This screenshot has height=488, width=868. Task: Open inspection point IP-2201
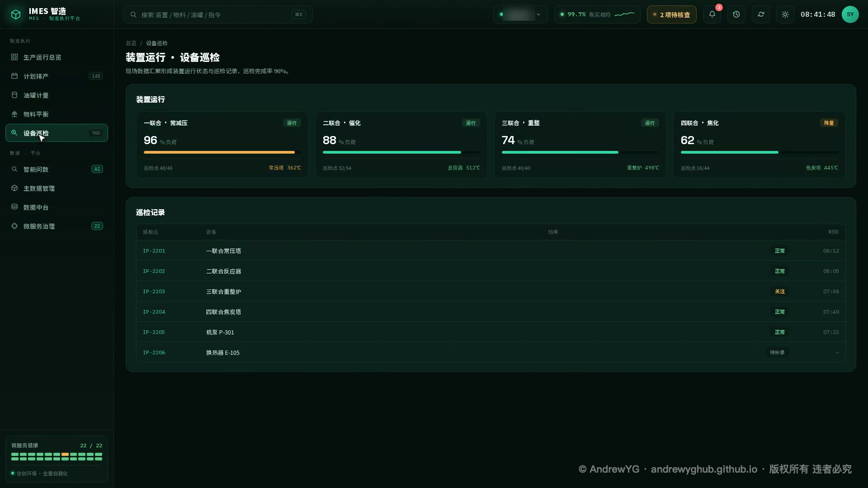pos(154,251)
